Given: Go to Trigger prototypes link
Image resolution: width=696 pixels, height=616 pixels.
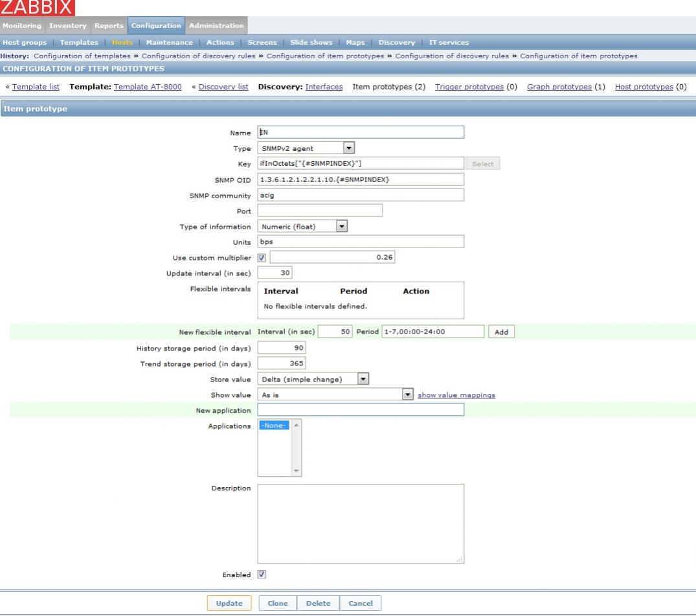Looking at the screenshot, I should click(x=469, y=87).
